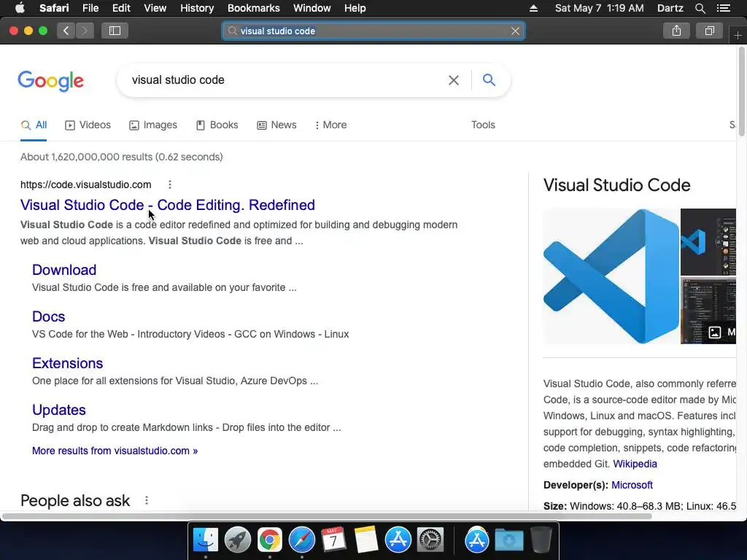Viewport: 747px width, 560px height.
Task: Go to Google logo homepage
Action: tap(51, 80)
